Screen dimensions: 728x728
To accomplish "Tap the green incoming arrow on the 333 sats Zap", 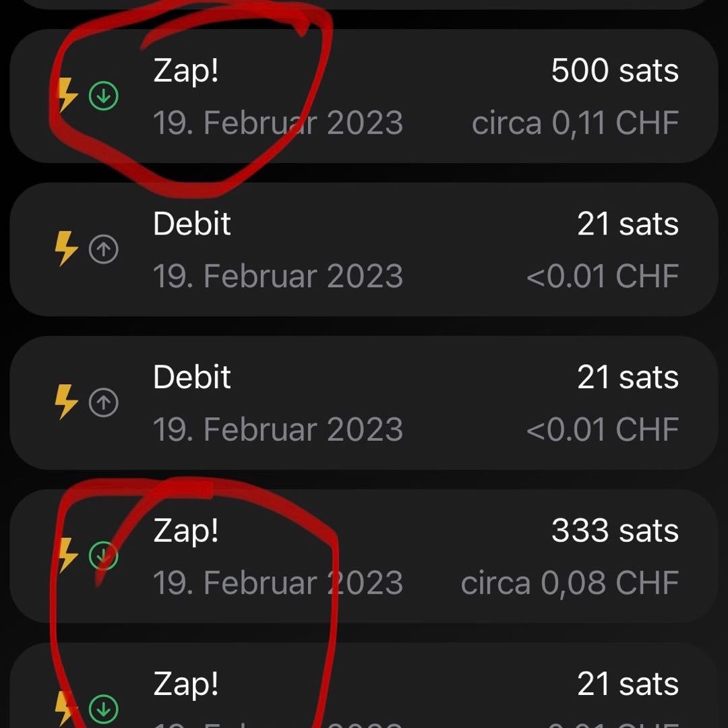I will tap(103, 556).
